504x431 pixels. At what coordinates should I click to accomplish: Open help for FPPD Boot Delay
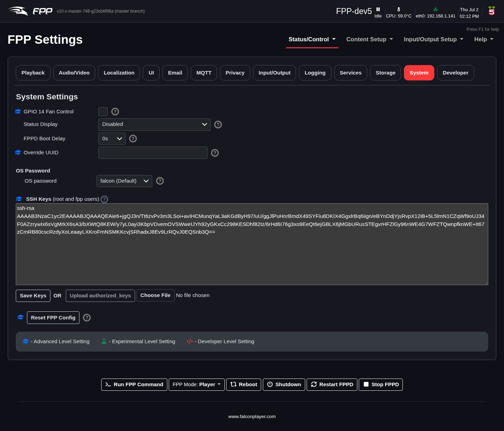[133, 139]
